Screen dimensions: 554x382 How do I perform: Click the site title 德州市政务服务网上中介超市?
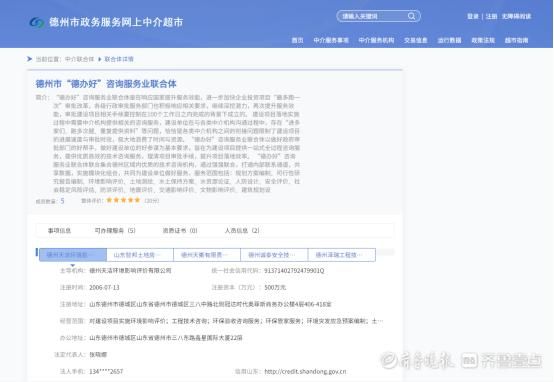click(x=116, y=22)
